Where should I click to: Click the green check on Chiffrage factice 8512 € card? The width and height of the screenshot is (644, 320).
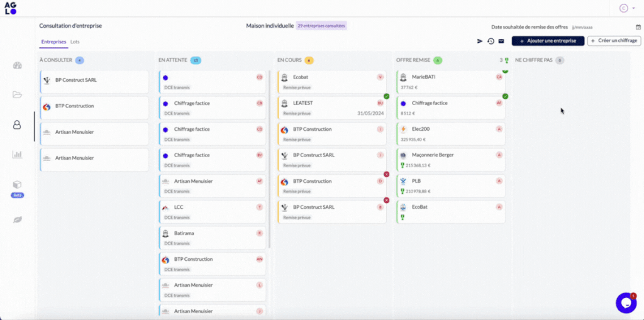(505, 96)
